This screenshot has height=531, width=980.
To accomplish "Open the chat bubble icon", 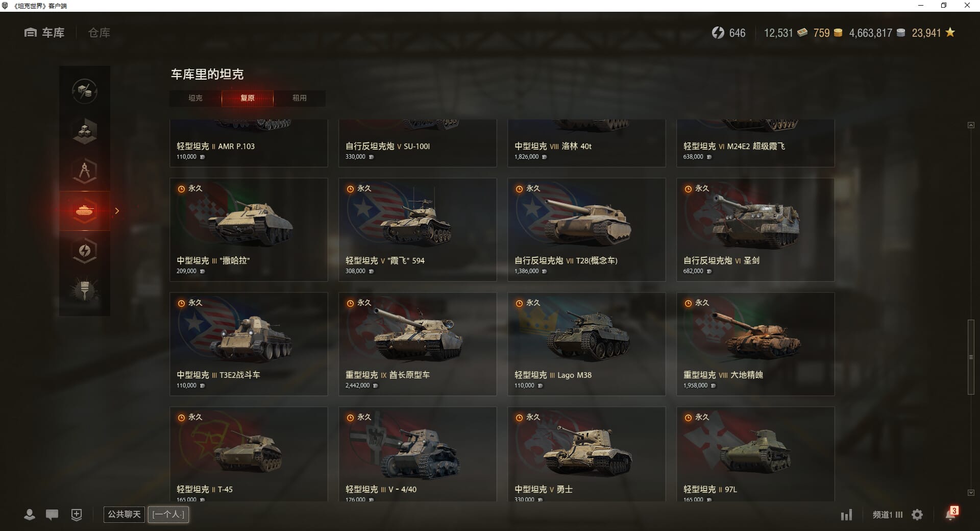I will point(52,515).
